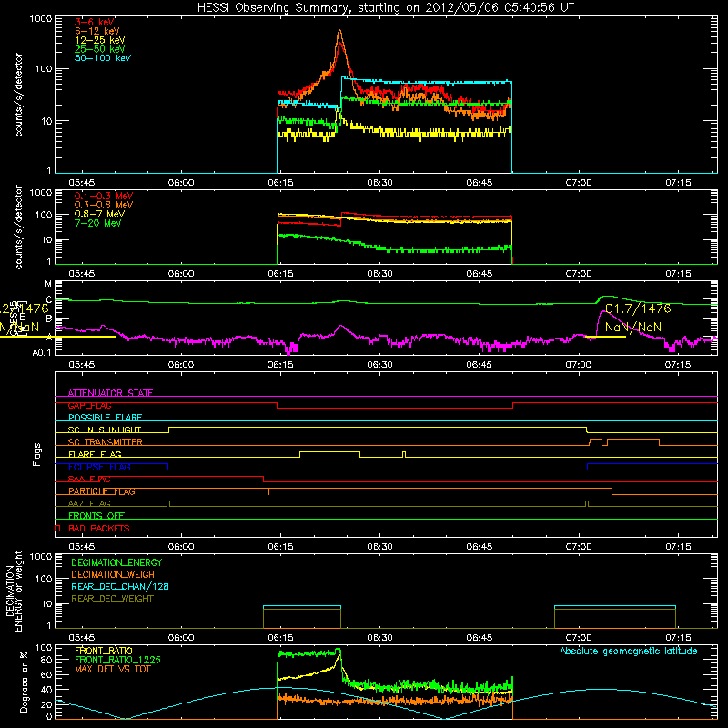This screenshot has height=728, width=728.
Task: Click the GOES magenta flare peak near 07:00
Action: 602,312
